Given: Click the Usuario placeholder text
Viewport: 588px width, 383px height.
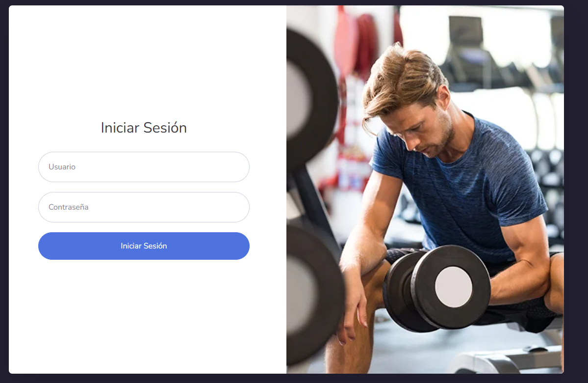Looking at the screenshot, I should [62, 167].
